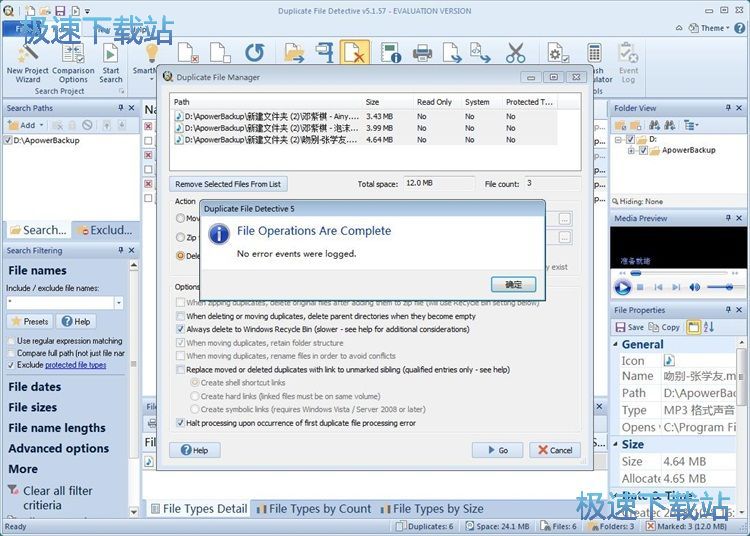Image resolution: width=750 pixels, height=536 pixels.
Task: Cancel the Duplicate File Manager dialog
Action: (555, 450)
